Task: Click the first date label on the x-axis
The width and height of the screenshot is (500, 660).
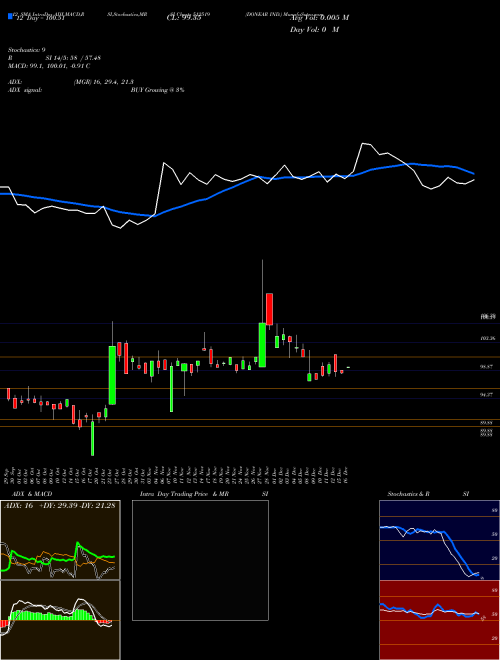Action: pyautogui.click(x=8, y=475)
